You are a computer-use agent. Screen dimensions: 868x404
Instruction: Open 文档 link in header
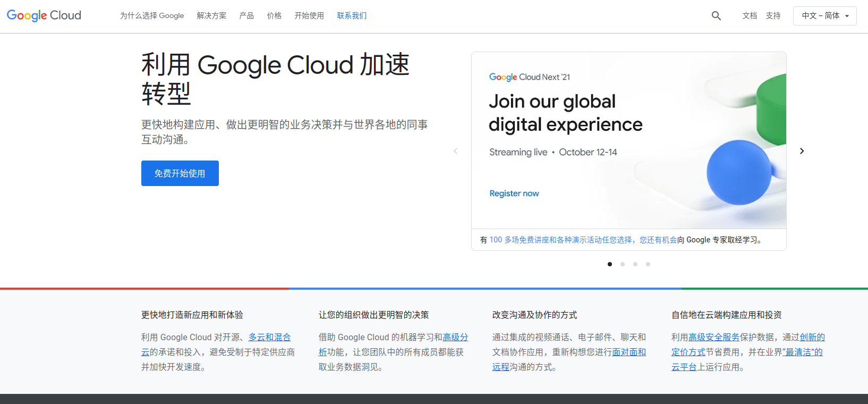[750, 16]
